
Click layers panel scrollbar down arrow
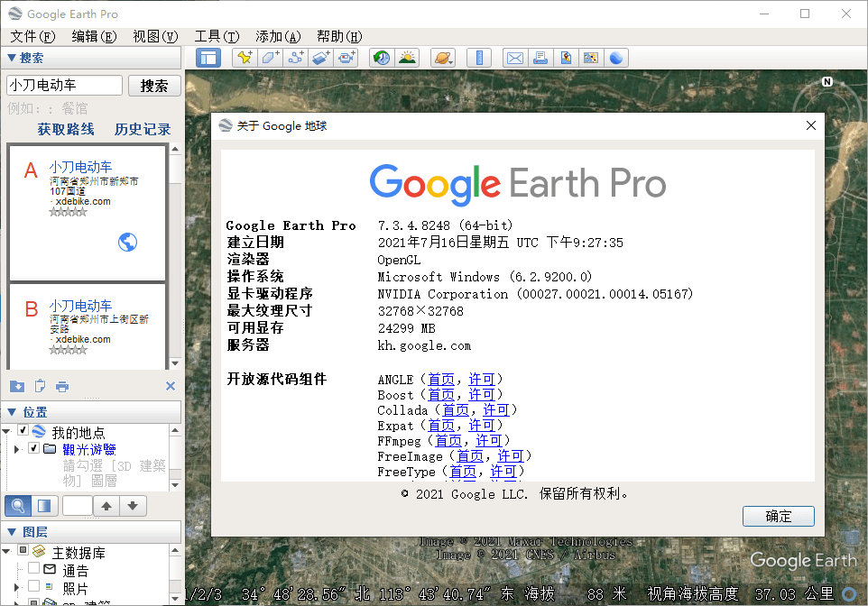point(175,598)
